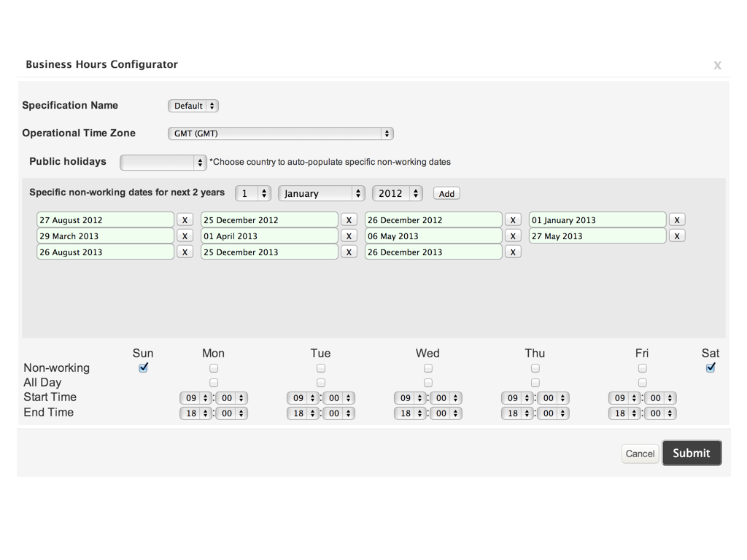Delete the 25 December 2012 date entry
Viewport: 747px width, 560px height.
point(349,220)
